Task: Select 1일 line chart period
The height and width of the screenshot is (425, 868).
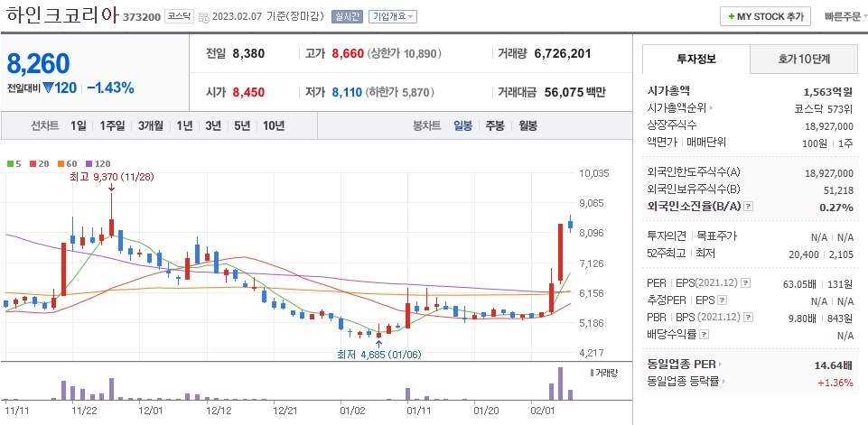Action: [x=78, y=125]
